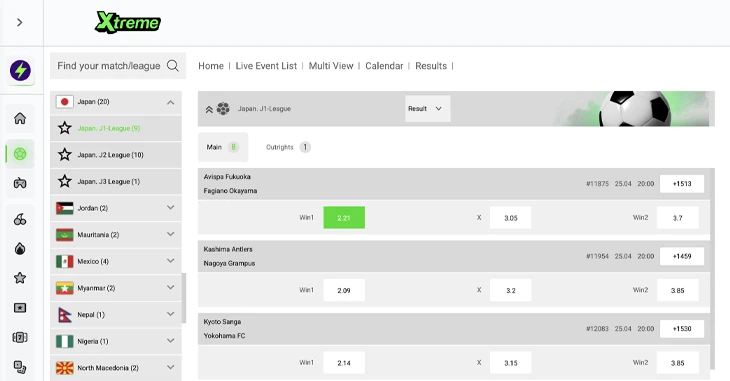
Task: Select Win1 odds 2.14 for Kyoto Sanga
Action: click(344, 363)
